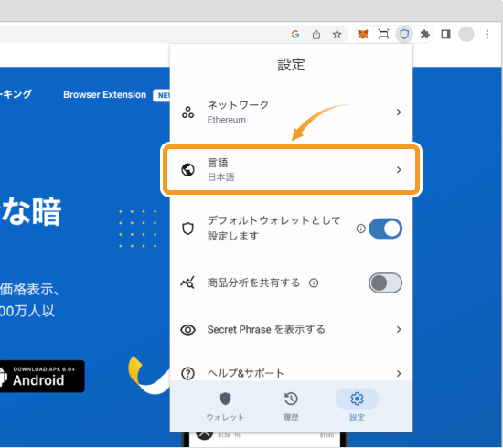This screenshot has height=448, width=503.
Task: Click the share page icon
Action: point(316,34)
